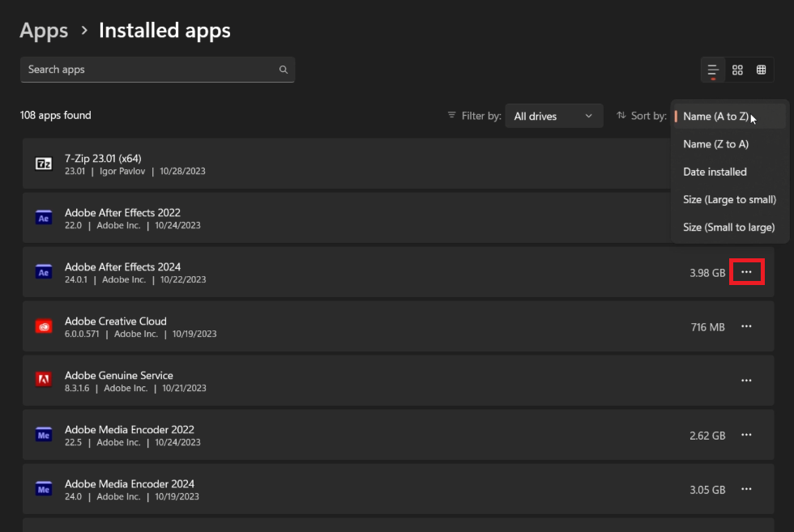
Task: Click Adobe After Effects 2024 icon
Action: tap(44, 272)
